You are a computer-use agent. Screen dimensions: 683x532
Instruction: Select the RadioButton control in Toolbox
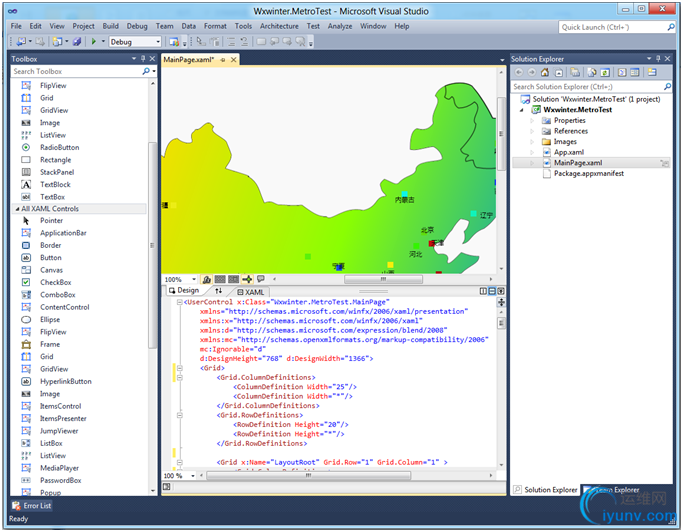[58, 148]
